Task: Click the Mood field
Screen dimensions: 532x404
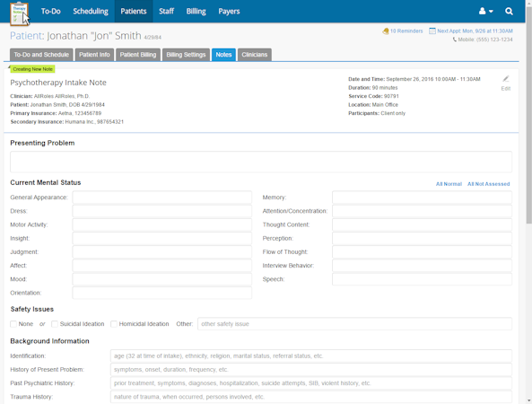Action: (x=162, y=279)
